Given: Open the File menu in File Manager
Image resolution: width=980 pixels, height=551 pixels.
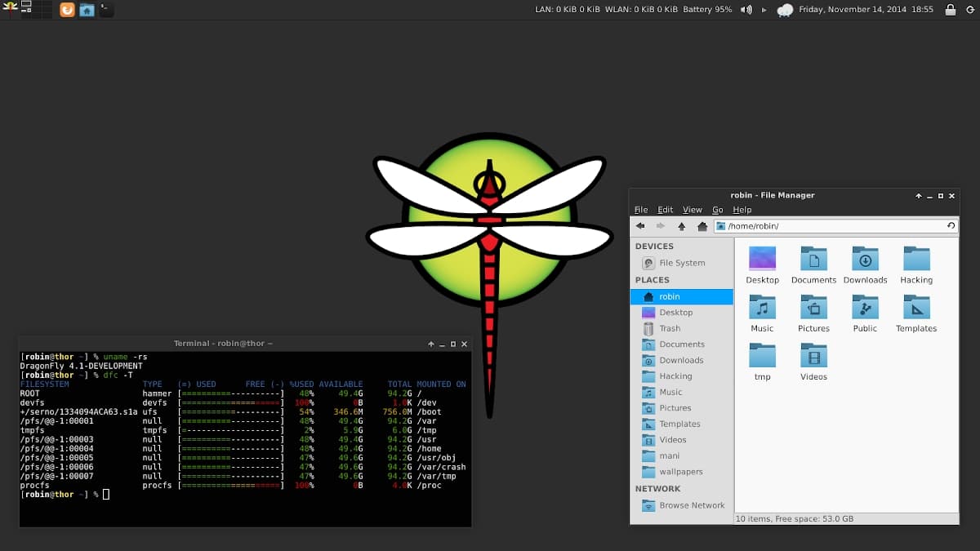Looking at the screenshot, I should [641, 210].
